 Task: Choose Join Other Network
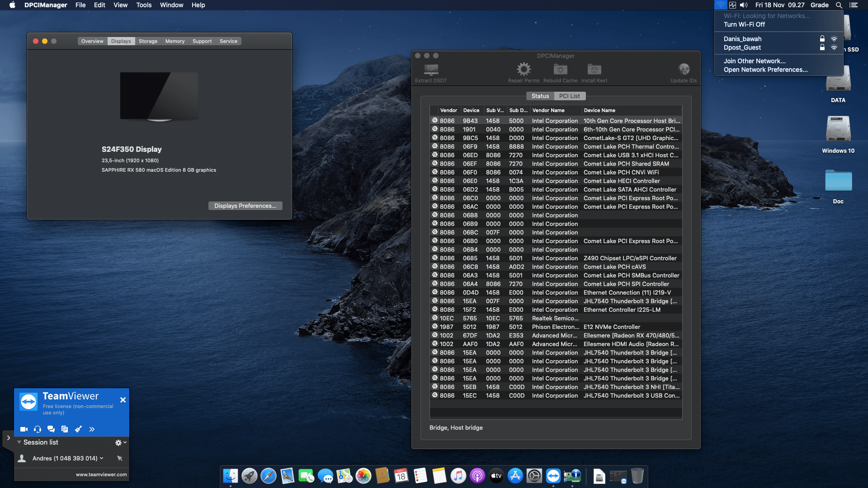779,61
